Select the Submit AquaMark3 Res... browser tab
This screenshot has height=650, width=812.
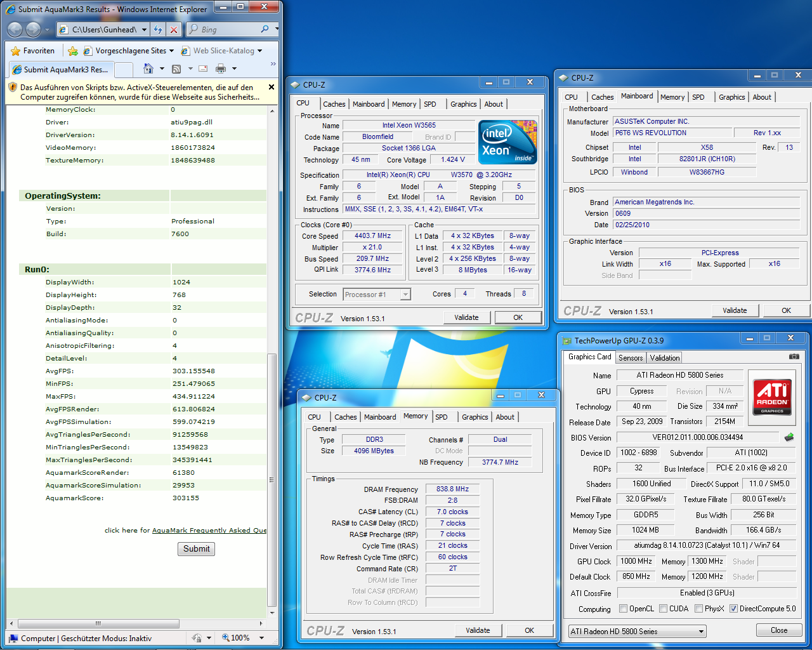[62, 69]
